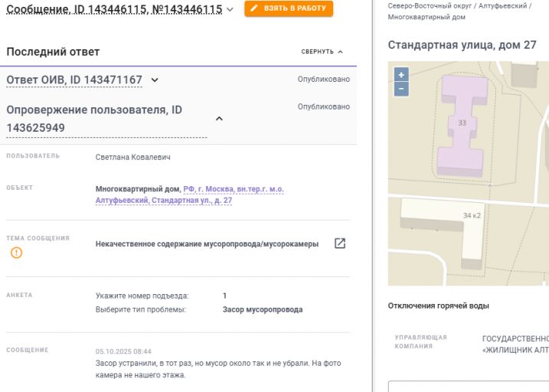Open Опровержение пользователя, ID 143625949 heading
The width and height of the screenshot is (549, 392).
point(94,119)
